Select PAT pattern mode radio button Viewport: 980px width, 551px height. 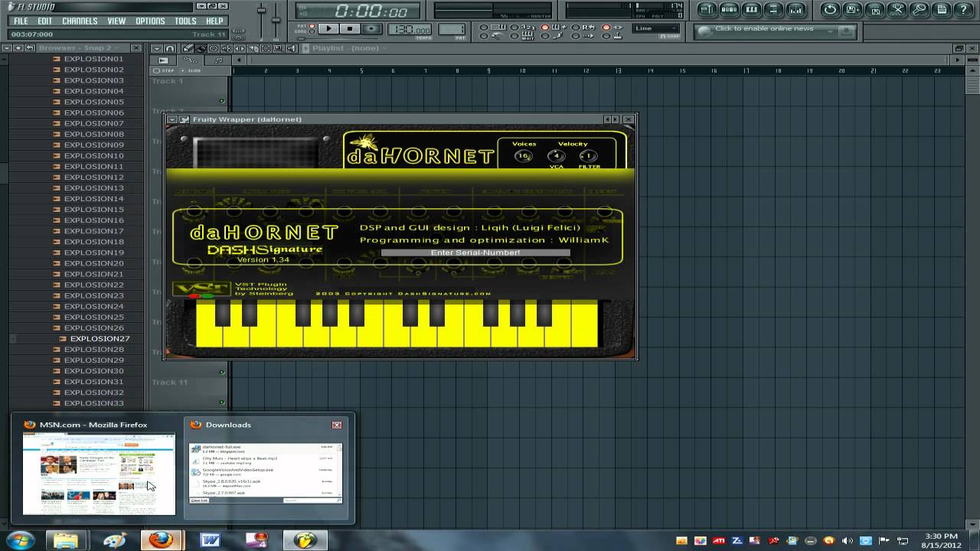[312, 26]
